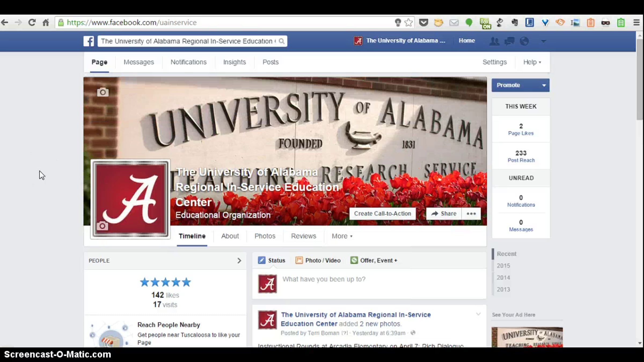The image size is (644, 362).
Task: Save page with the Pocket extension icon
Action: pos(424,23)
